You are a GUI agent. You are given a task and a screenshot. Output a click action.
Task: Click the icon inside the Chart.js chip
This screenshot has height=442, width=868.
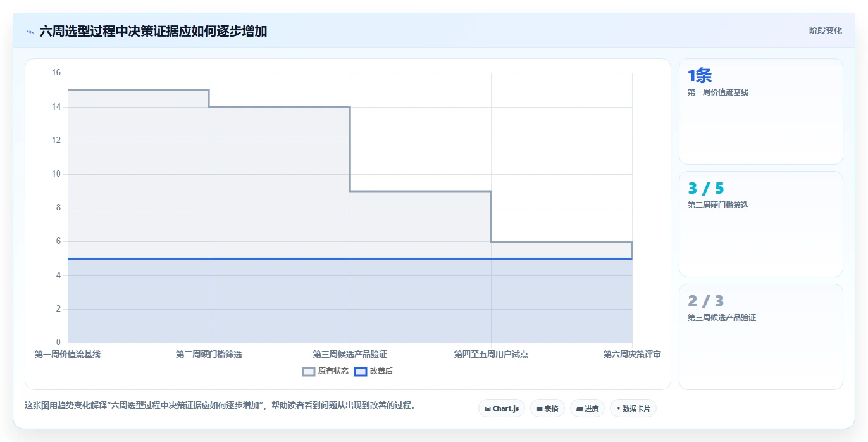[x=488, y=409]
